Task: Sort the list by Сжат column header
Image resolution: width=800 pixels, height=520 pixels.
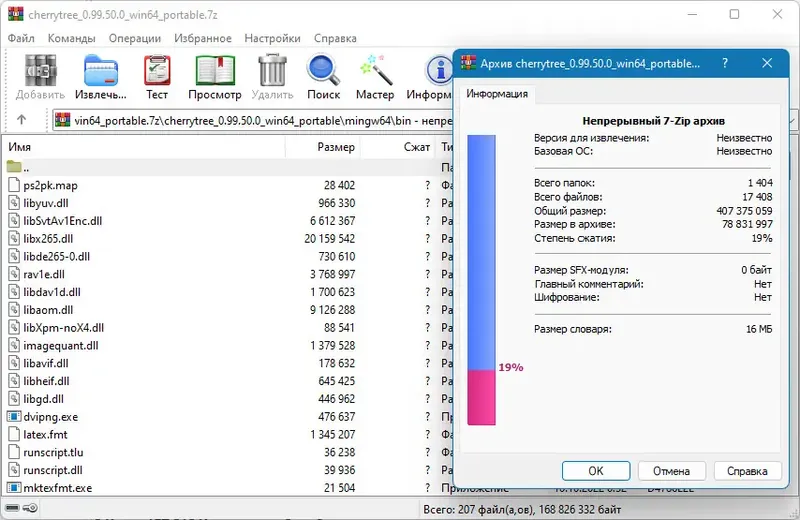Action: pos(398,147)
